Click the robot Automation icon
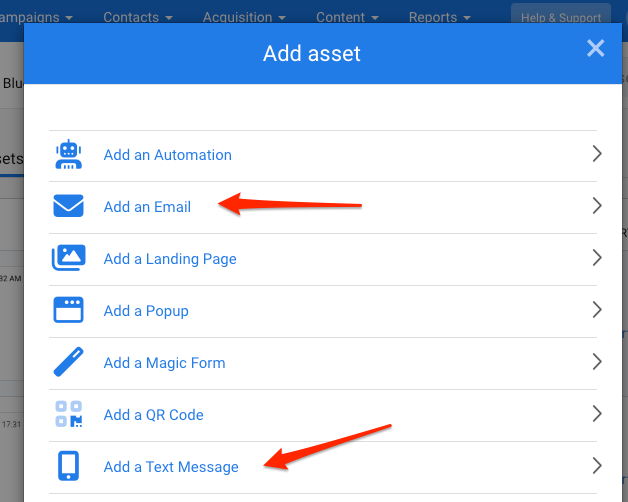 [x=68, y=154]
